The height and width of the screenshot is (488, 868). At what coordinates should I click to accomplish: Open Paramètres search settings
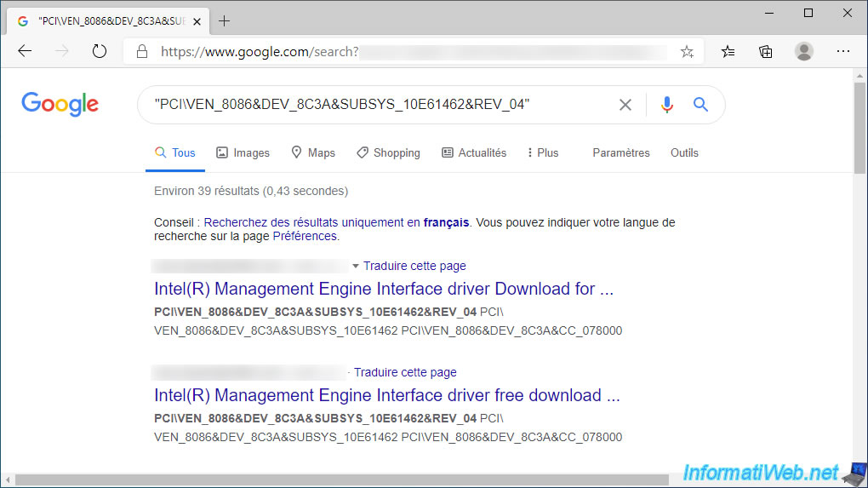point(621,153)
